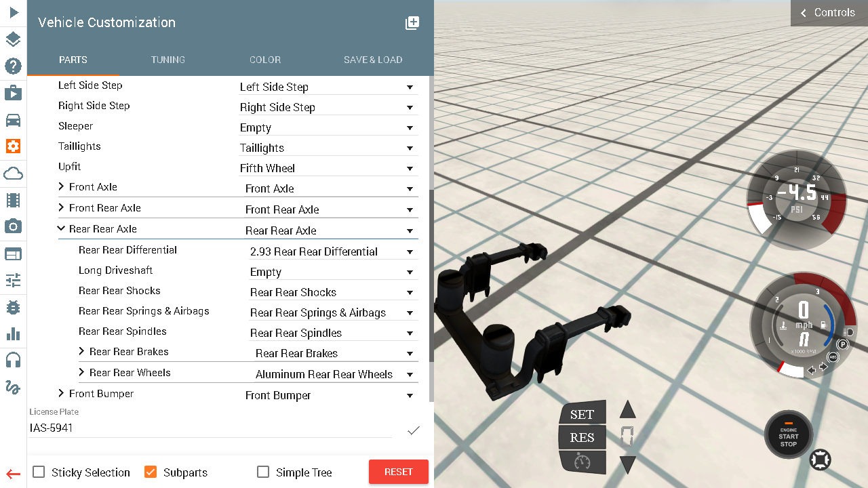
Task: Open the Left Side Step dropdown
Action: point(328,87)
